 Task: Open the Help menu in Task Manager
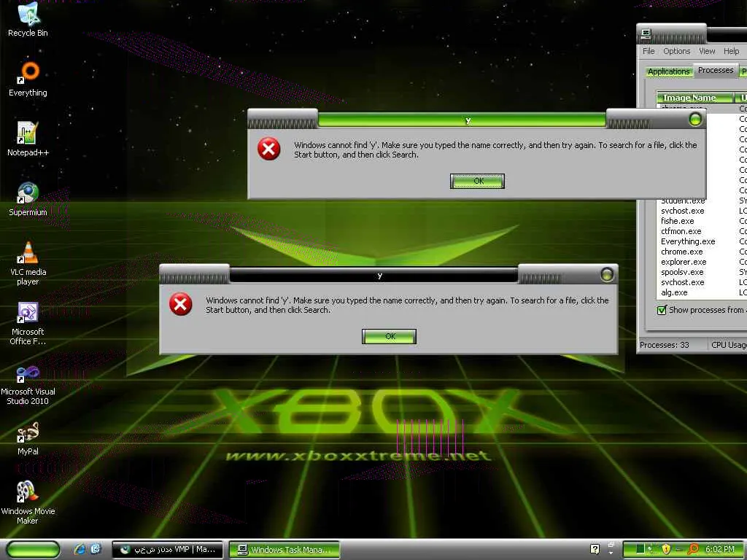[731, 51]
